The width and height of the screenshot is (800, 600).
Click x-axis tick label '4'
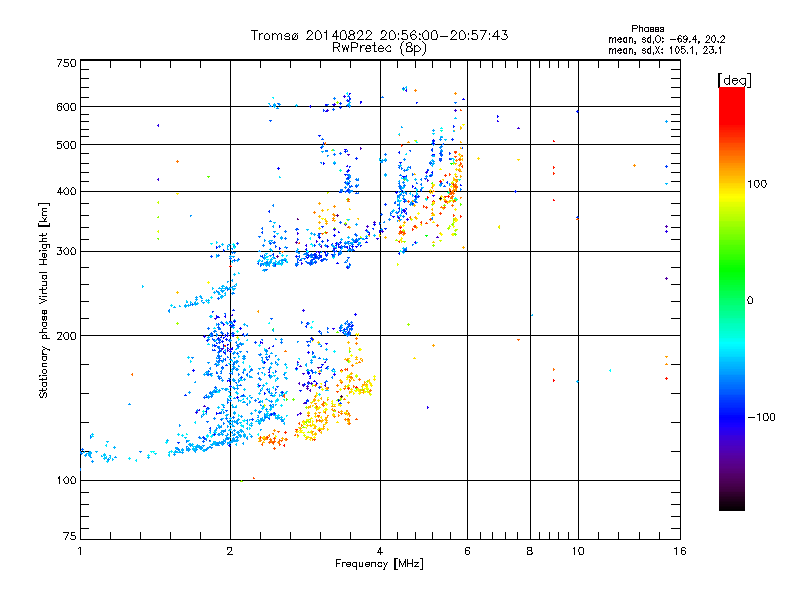(x=380, y=551)
